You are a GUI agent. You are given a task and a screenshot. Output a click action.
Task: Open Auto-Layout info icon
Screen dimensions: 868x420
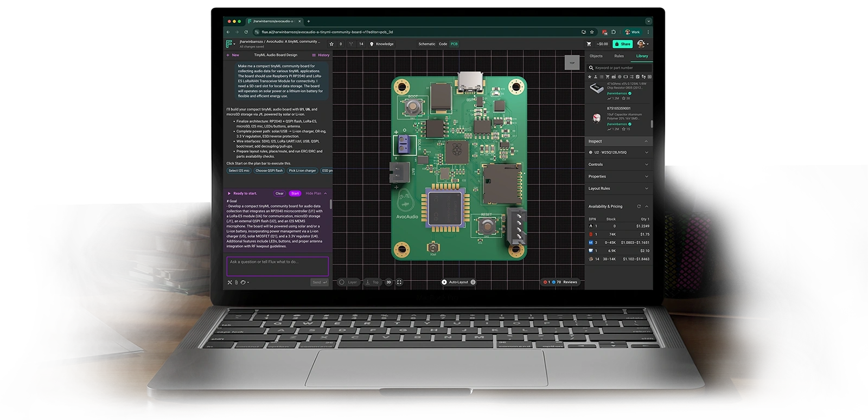pos(473,282)
